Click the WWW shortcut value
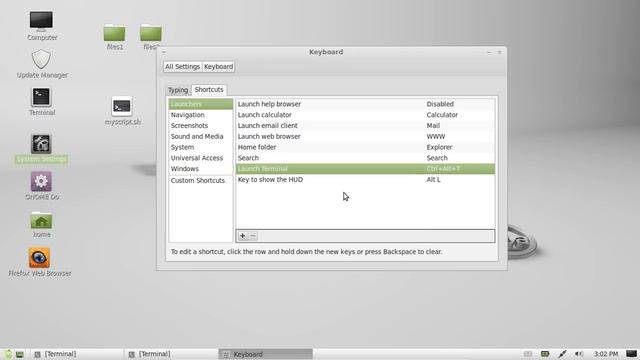 coord(436,136)
